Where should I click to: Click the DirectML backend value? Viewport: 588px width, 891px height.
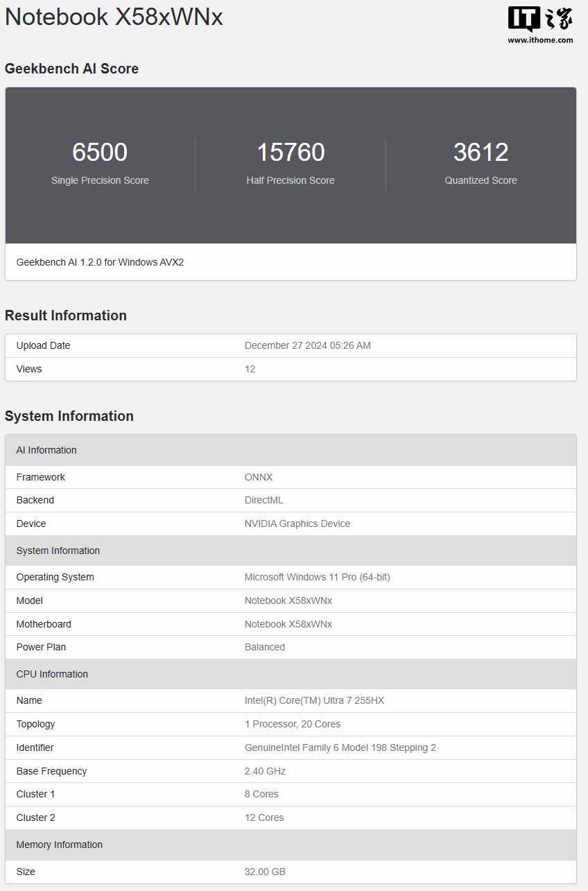[263, 500]
